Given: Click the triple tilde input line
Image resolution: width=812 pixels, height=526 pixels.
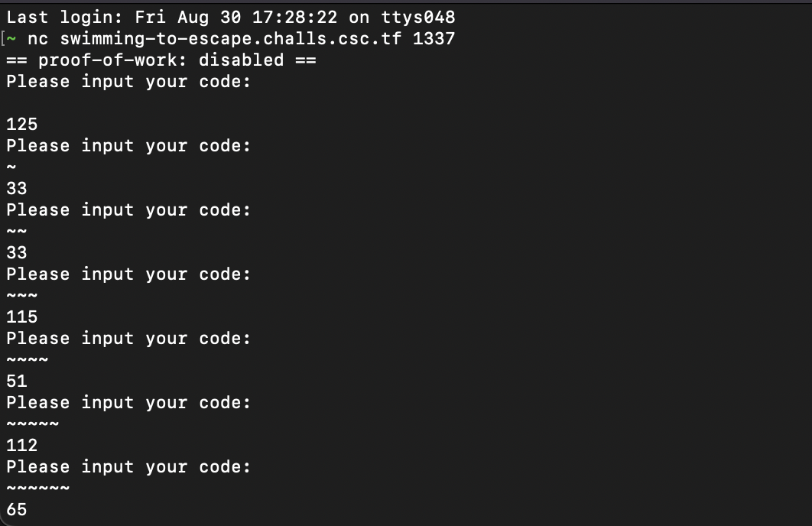Looking at the screenshot, I should 21,296.
